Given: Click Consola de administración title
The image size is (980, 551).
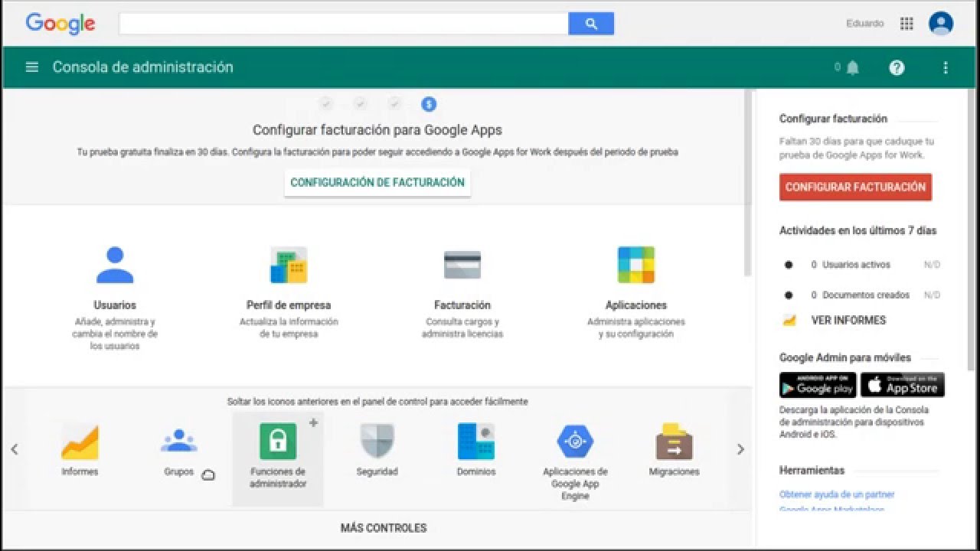Looking at the screenshot, I should pyautogui.click(x=142, y=67).
